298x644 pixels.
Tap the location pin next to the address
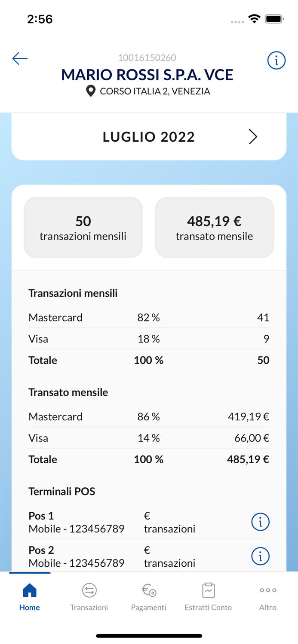click(x=90, y=91)
